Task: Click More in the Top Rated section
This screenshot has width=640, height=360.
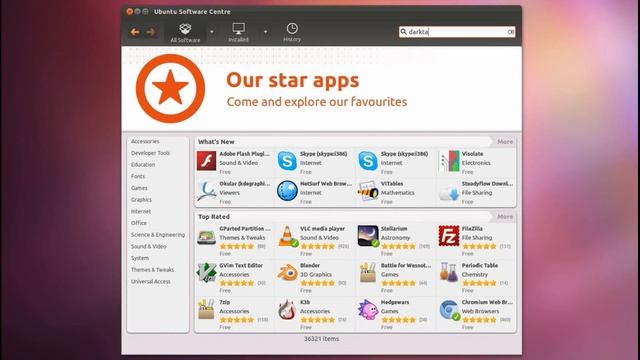Action: pyautogui.click(x=505, y=217)
